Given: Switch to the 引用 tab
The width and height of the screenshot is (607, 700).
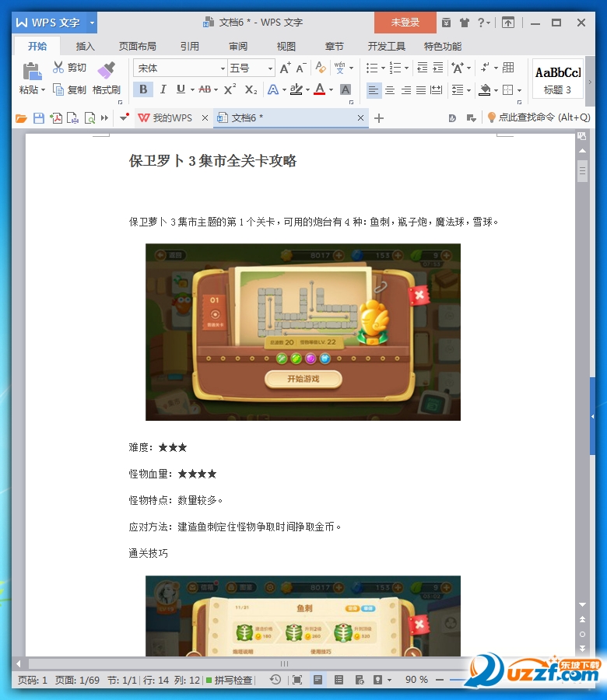Looking at the screenshot, I should 189,47.
